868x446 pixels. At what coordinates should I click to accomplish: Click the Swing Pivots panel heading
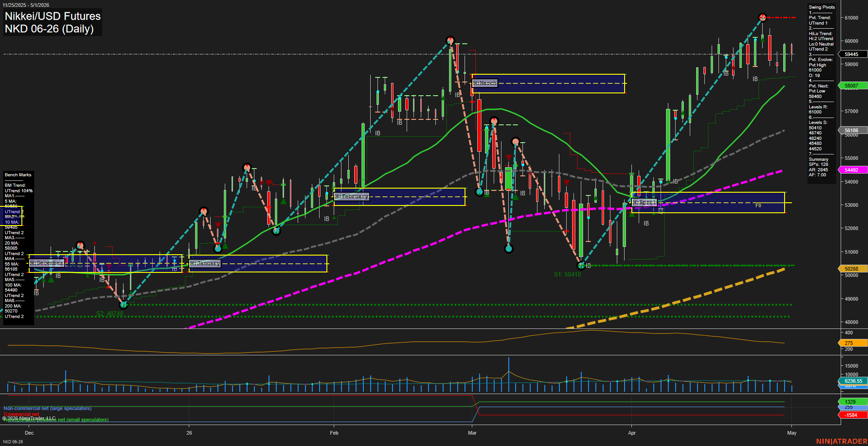[x=822, y=7]
